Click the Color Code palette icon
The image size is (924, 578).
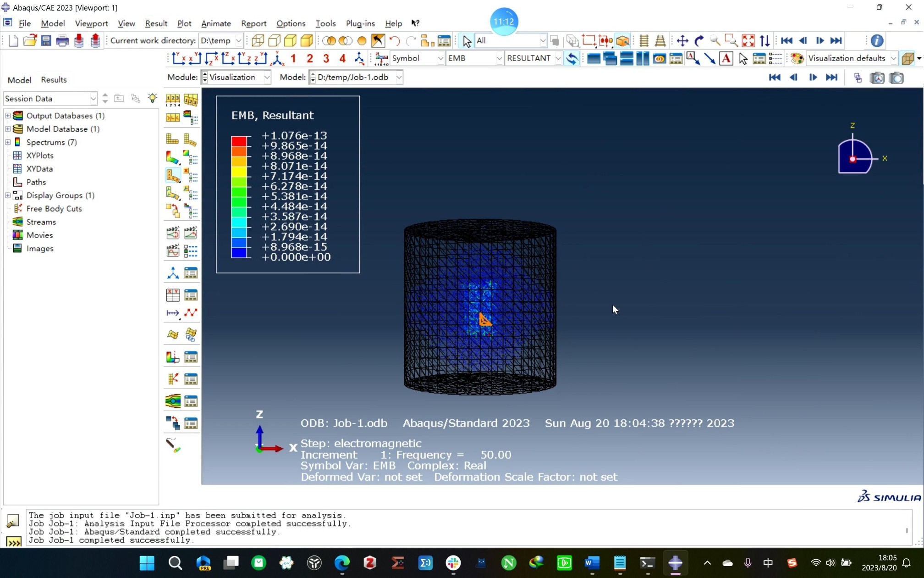click(x=797, y=58)
